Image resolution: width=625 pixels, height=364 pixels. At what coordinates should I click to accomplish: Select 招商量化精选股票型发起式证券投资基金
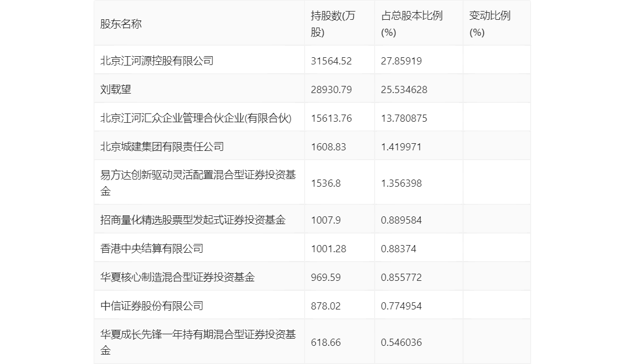(x=193, y=220)
